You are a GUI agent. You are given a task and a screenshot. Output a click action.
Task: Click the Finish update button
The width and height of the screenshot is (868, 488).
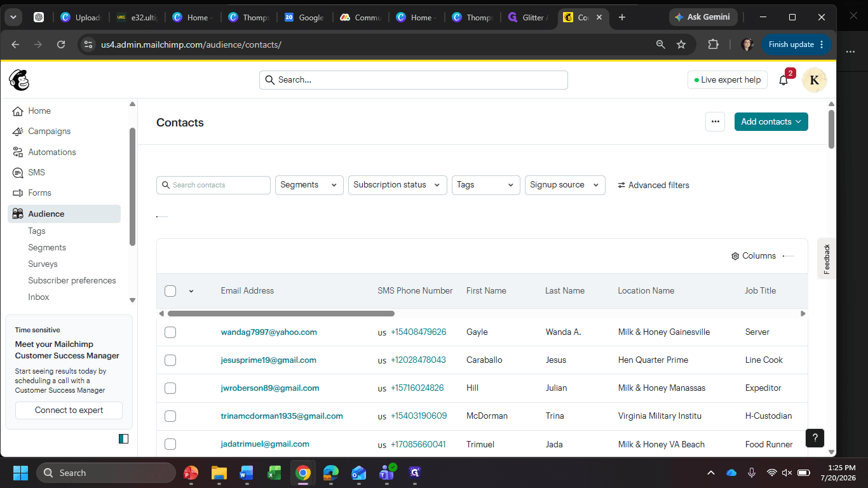point(796,44)
